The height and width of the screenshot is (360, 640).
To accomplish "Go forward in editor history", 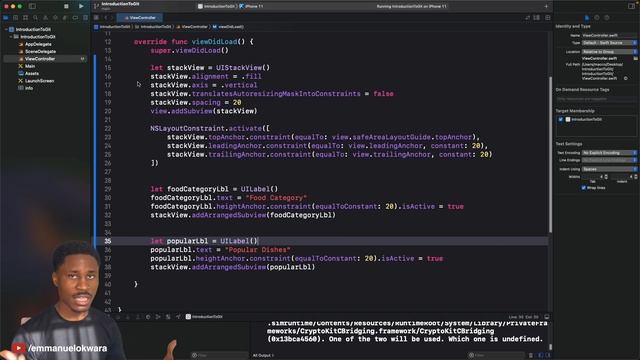I will [x=112, y=18].
